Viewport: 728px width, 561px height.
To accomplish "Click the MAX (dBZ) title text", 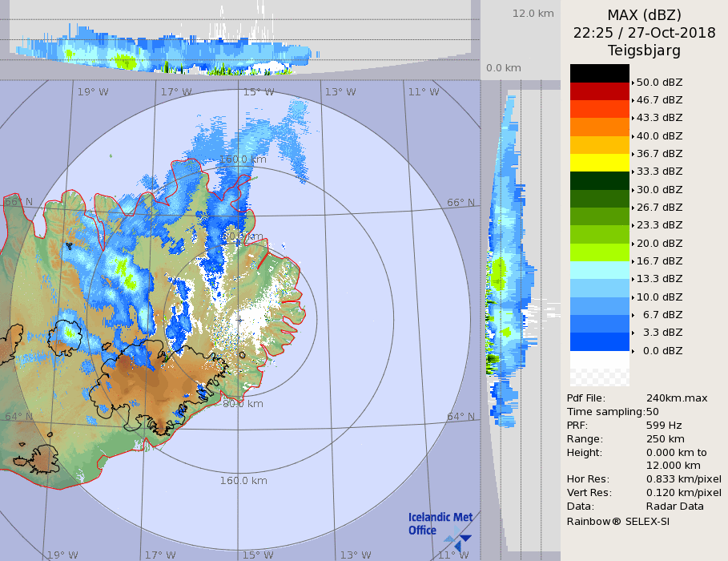I will point(644,14).
